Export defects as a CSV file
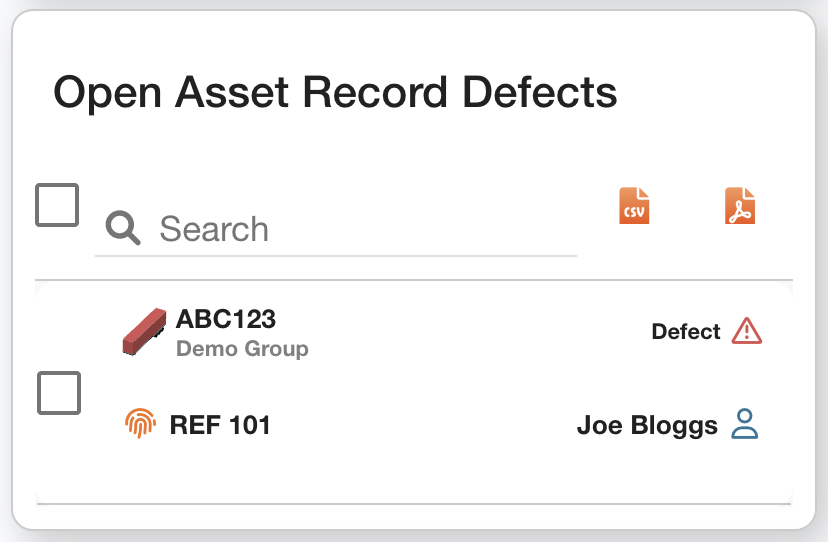Image resolution: width=828 pixels, height=542 pixels. click(634, 206)
